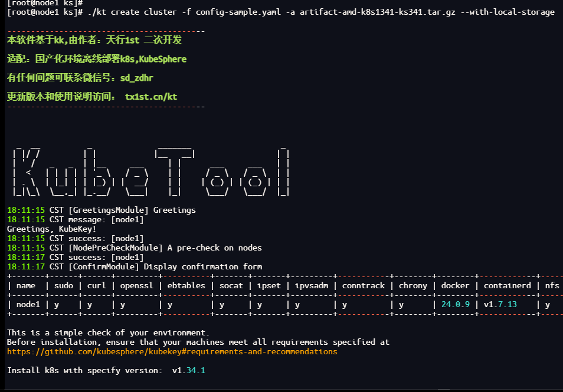
Task: Click the 'docker' column header
Action: coord(455,285)
